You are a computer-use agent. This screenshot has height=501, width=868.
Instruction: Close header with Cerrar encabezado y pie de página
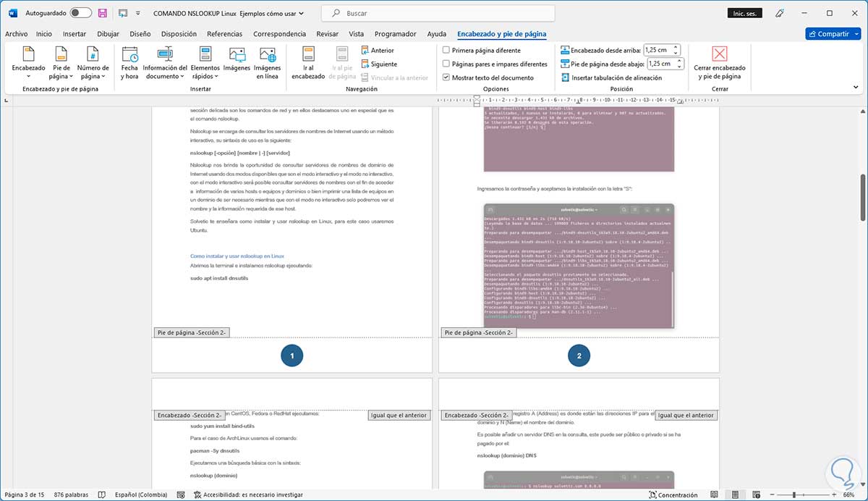719,62
